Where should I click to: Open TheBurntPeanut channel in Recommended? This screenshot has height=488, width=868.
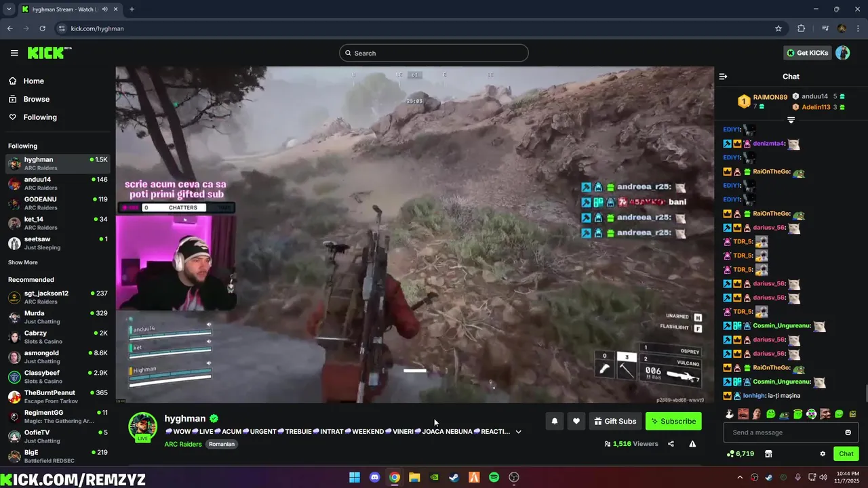pos(58,396)
